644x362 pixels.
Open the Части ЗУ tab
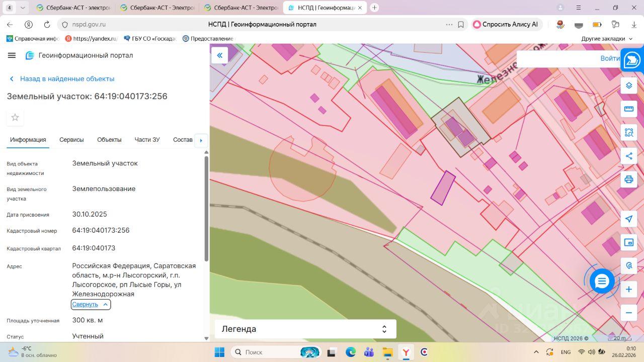(147, 140)
